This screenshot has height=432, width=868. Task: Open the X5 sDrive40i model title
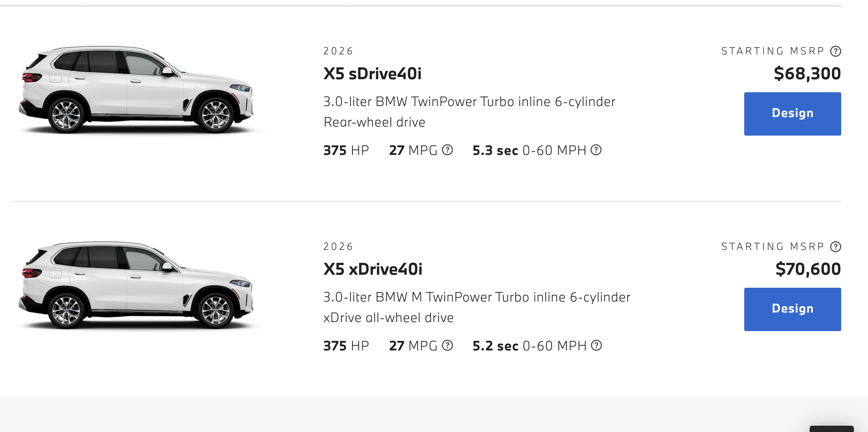click(372, 74)
